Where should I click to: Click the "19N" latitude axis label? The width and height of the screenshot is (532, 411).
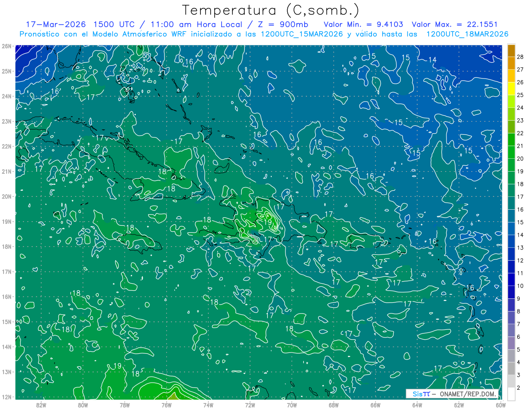click(x=6, y=222)
